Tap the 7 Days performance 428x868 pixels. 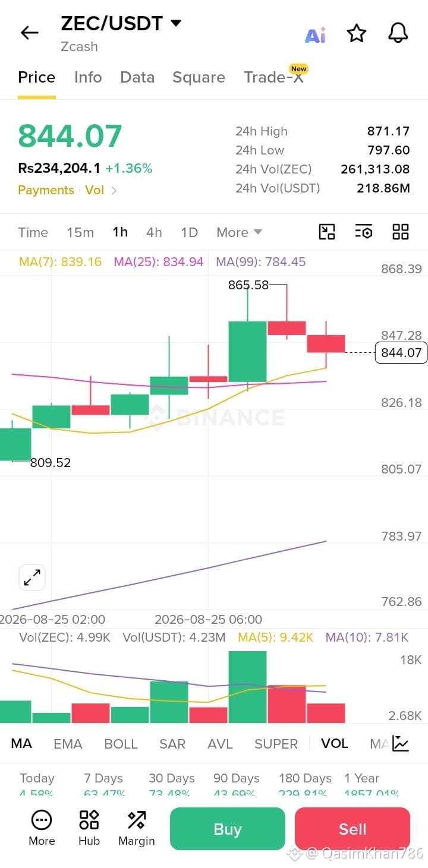coord(103,784)
